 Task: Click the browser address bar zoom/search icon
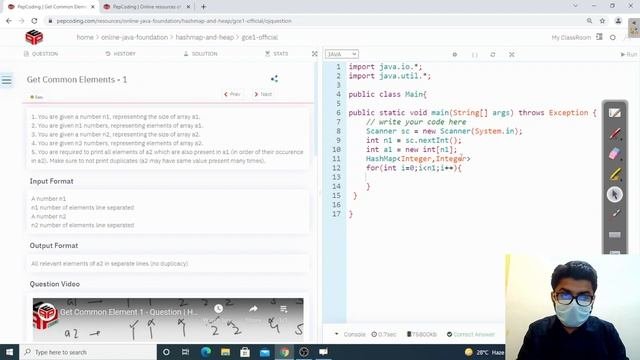589,21
